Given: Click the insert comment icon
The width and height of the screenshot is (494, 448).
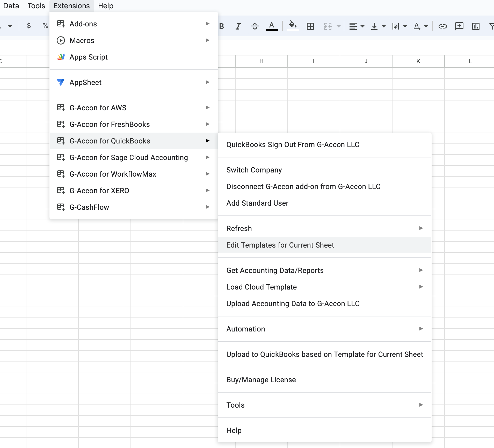Looking at the screenshot, I should 459,26.
